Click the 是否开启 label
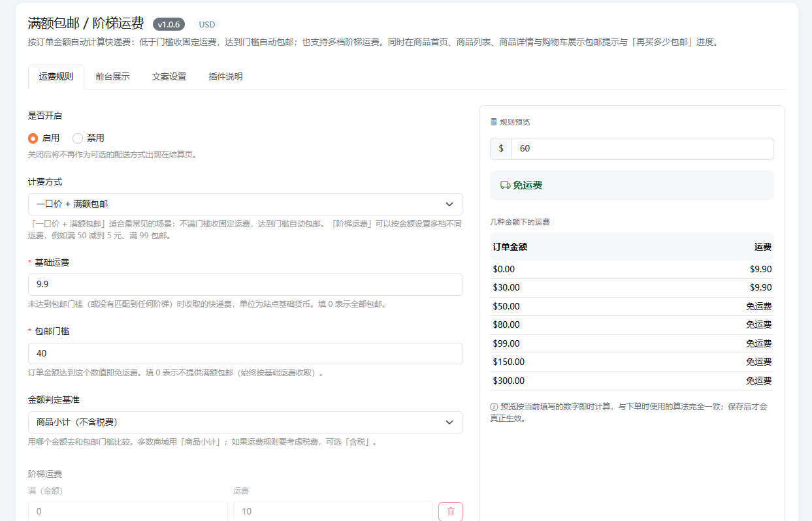Image resolution: width=812 pixels, height=521 pixels. (45, 116)
